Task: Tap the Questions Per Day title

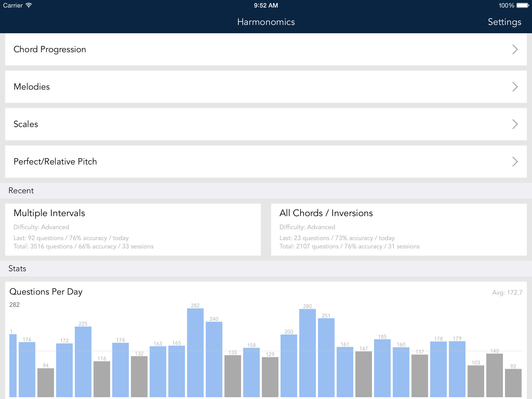Action: point(46,292)
